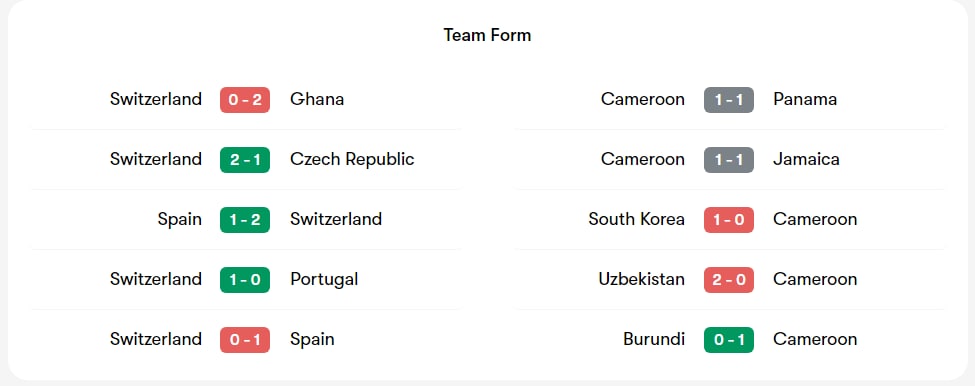Open the Czech Republic team link

pyautogui.click(x=352, y=160)
